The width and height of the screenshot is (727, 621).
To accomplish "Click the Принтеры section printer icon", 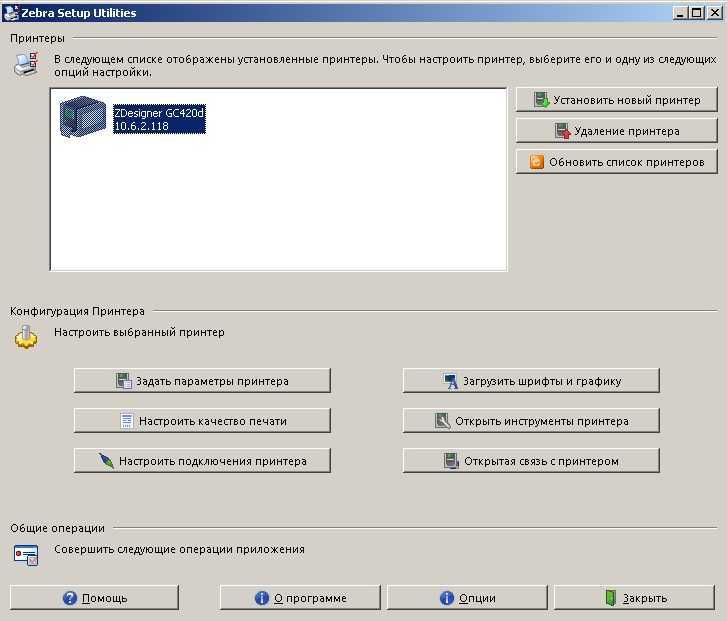I will [26, 64].
